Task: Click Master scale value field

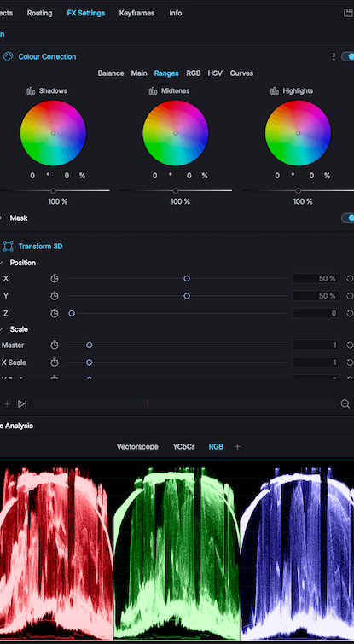Action: click(316, 345)
